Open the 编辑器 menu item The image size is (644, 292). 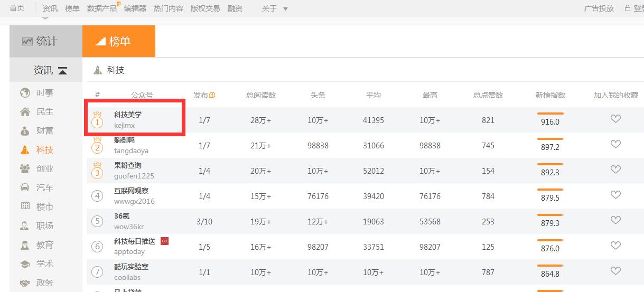[135, 8]
